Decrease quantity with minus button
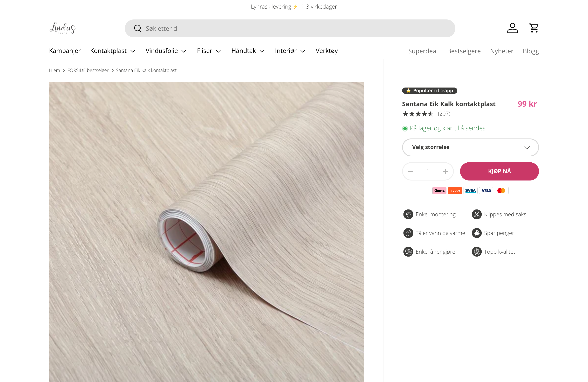 pos(410,172)
